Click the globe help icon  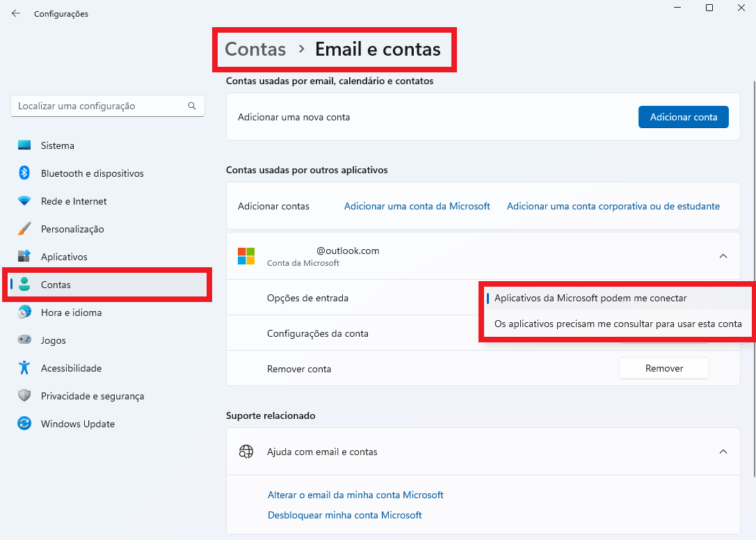[246, 452]
